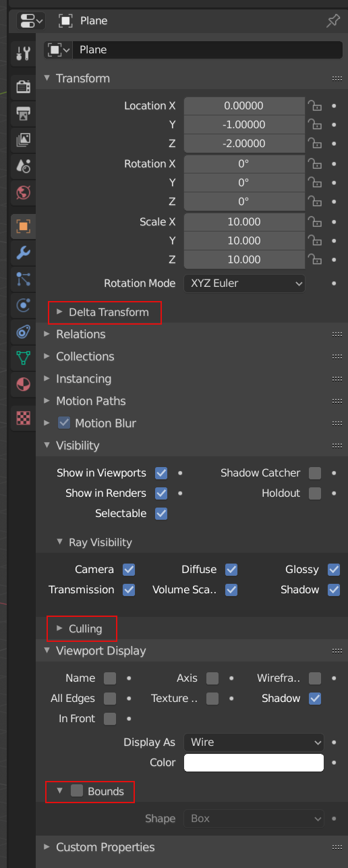Open the Modifiers wrench tab

click(x=24, y=252)
